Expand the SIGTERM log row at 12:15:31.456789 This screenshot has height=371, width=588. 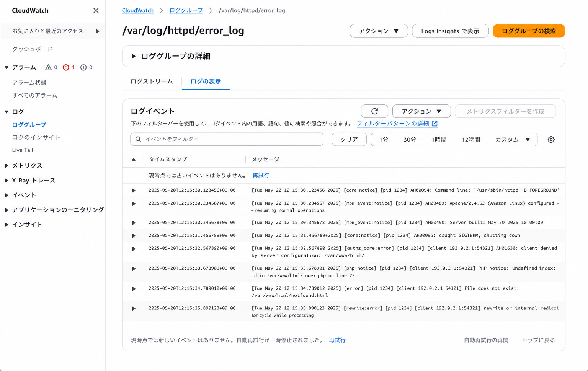134,236
